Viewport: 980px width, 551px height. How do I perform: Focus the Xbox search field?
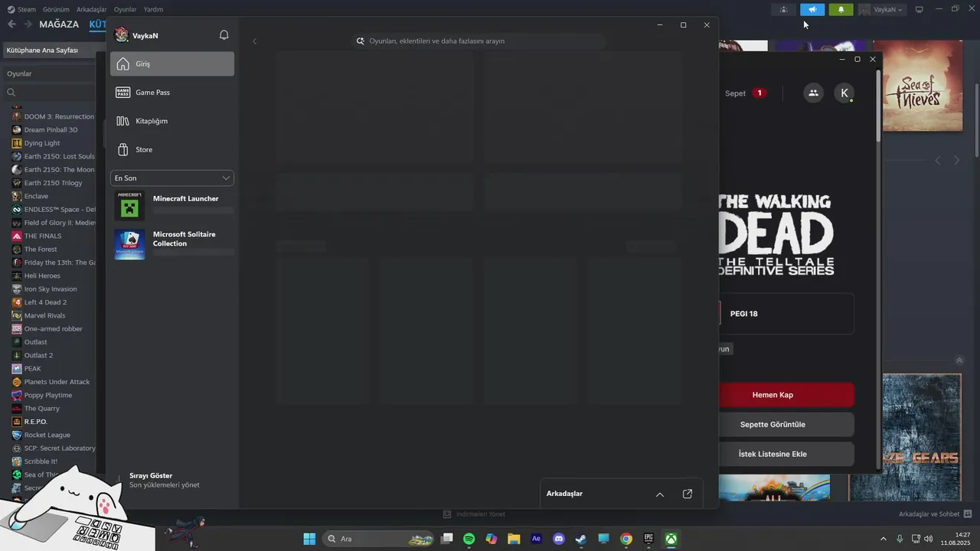tap(479, 41)
